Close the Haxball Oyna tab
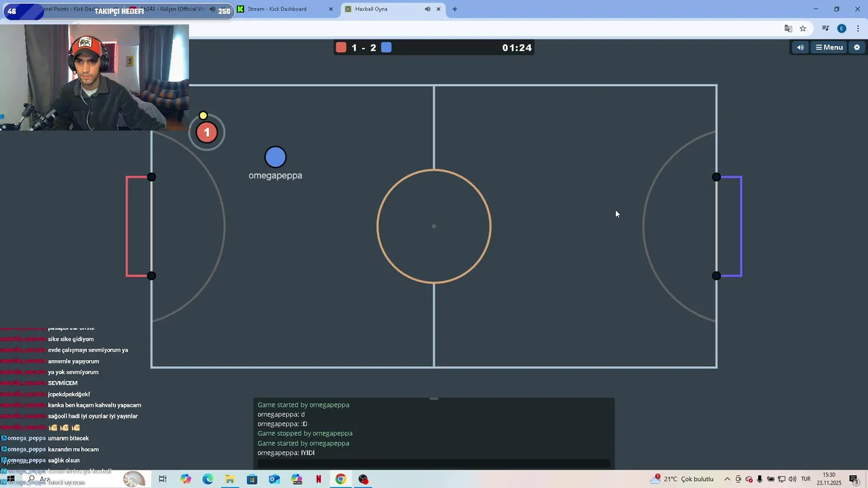Viewport: 868px width, 488px height. (439, 9)
